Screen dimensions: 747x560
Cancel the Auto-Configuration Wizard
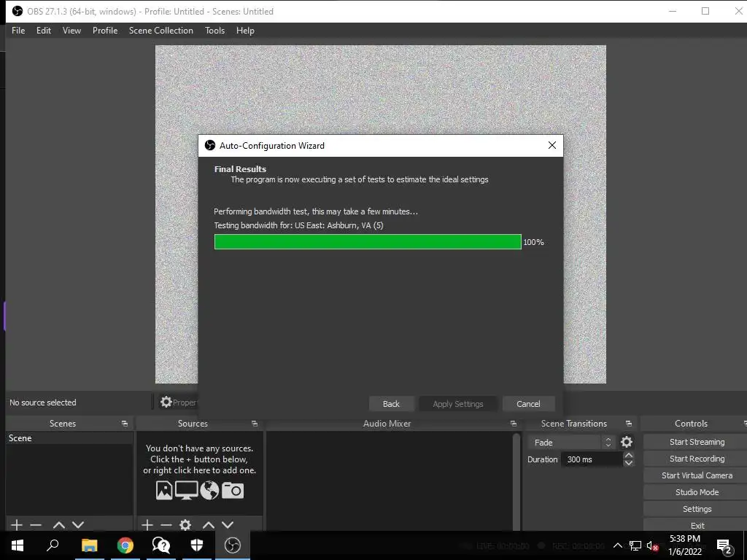tap(528, 404)
